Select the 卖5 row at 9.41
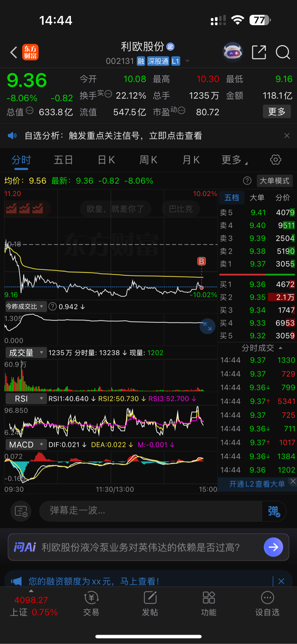Image resolution: width=297 pixels, height=644 pixels. tap(257, 212)
